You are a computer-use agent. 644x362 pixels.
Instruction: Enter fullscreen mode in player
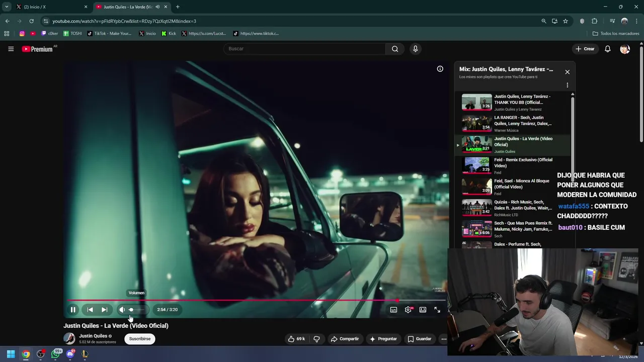[x=437, y=310]
